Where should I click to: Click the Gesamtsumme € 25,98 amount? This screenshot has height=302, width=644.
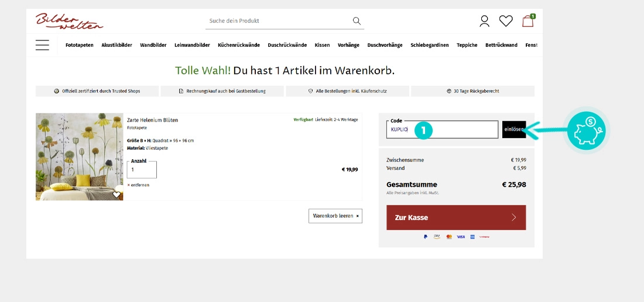[x=514, y=184]
